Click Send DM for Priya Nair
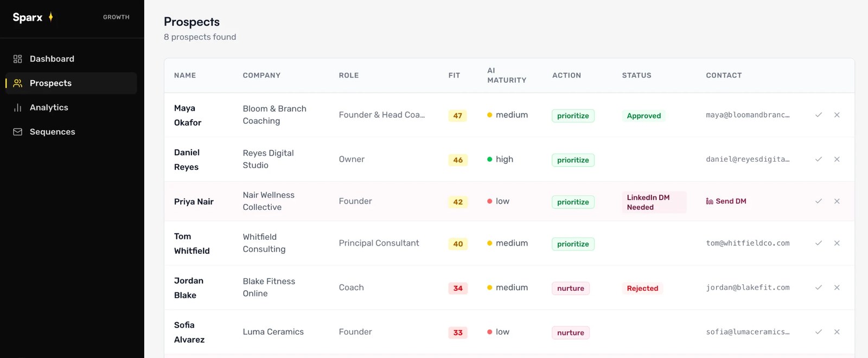 [x=726, y=201]
